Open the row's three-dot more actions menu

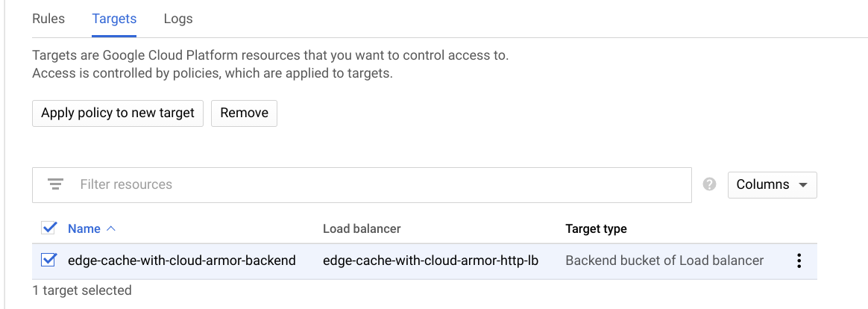pos(799,260)
